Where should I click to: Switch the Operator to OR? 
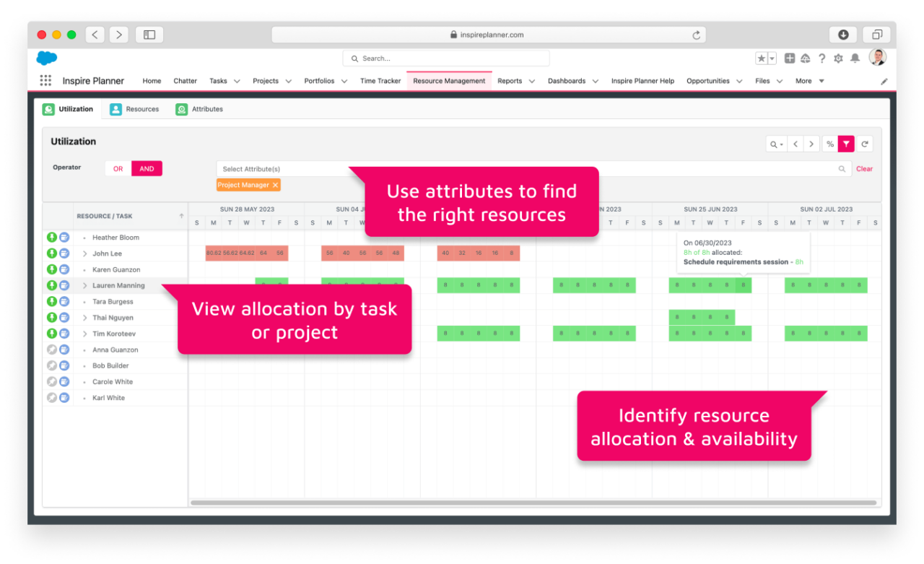pyautogui.click(x=118, y=168)
